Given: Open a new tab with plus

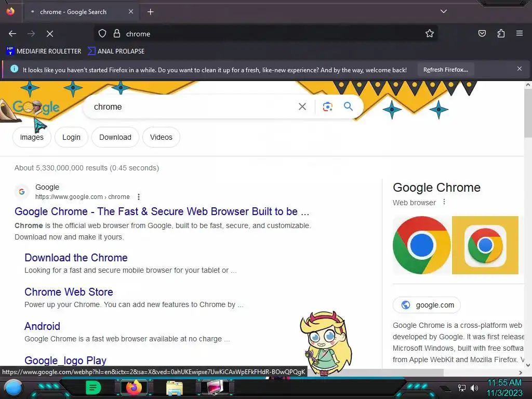Looking at the screenshot, I should [x=150, y=12].
